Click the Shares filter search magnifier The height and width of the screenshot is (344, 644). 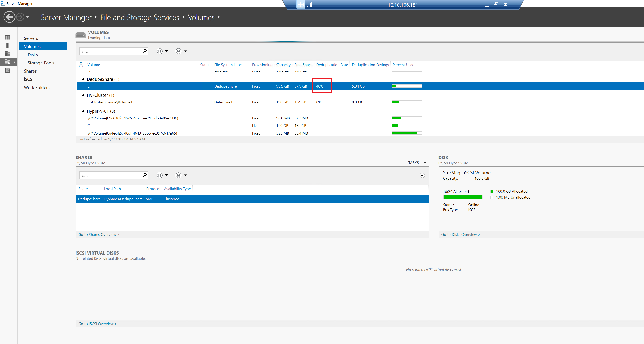click(x=144, y=175)
